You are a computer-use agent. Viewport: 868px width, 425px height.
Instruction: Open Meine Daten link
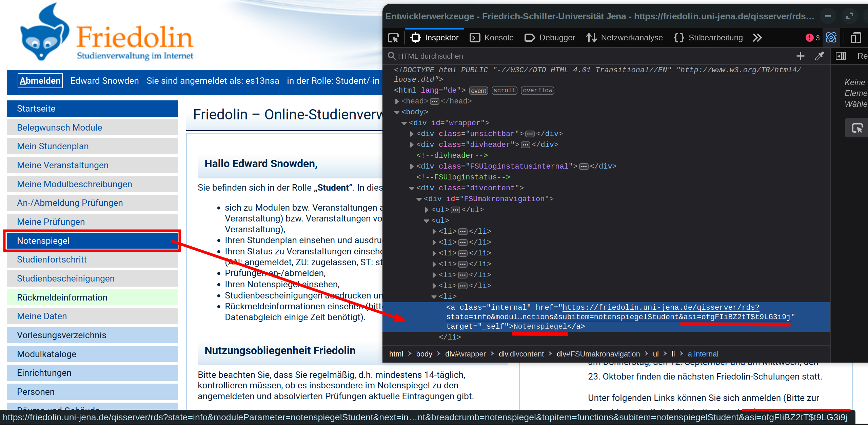point(92,316)
